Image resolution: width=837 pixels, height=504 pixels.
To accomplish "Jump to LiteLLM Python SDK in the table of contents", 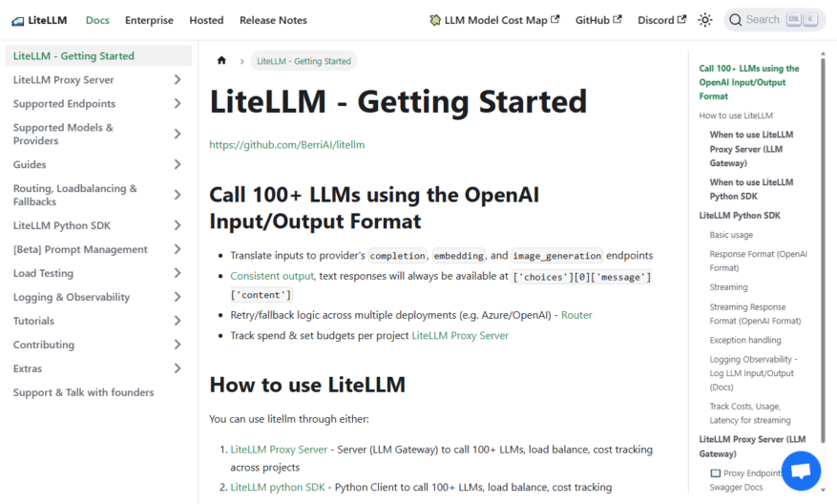I will [740, 215].
